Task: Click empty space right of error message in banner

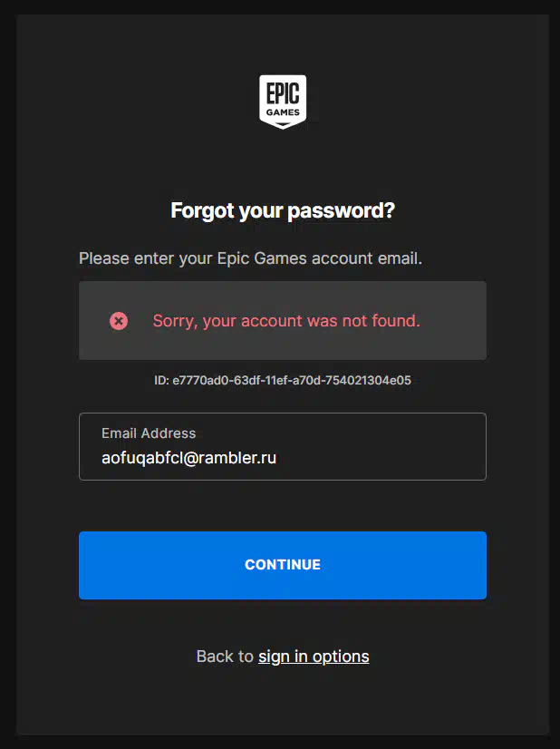Action: click(453, 320)
